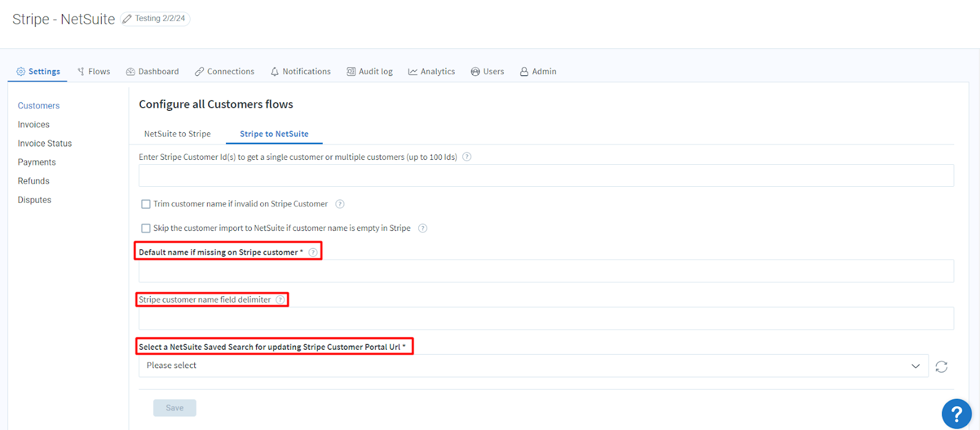Expand the NetSuite Saved Search dropdown
This screenshot has height=430, width=980.
(533, 366)
